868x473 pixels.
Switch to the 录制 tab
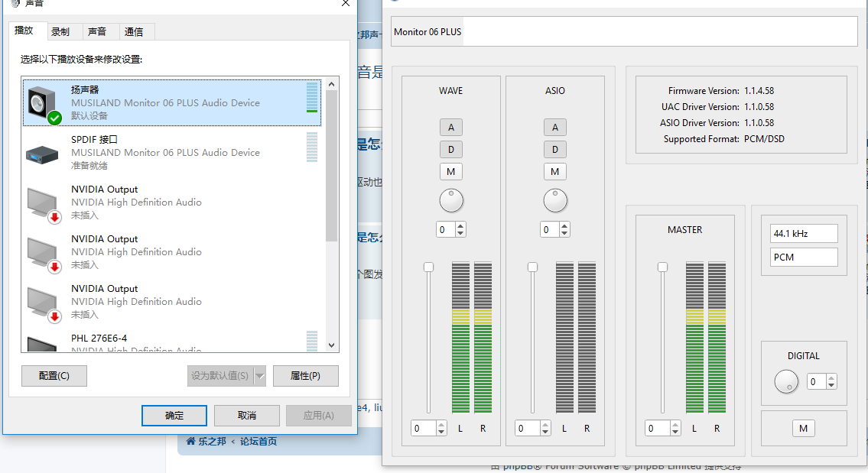pyautogui.click(x=60, y=31)
